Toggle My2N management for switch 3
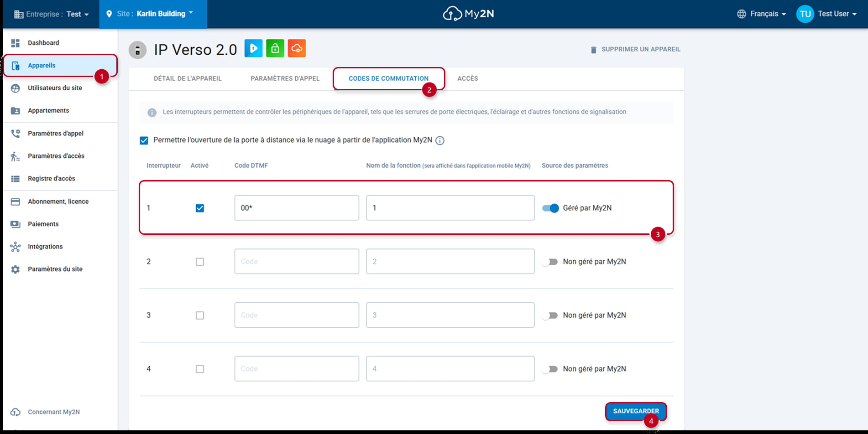 [x=550, y=315]
